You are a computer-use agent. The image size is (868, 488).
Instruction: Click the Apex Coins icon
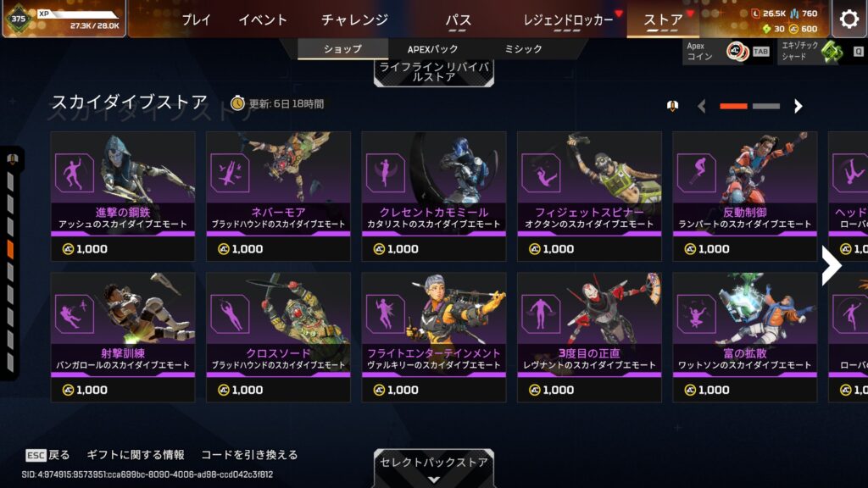(x=737, y=52)
